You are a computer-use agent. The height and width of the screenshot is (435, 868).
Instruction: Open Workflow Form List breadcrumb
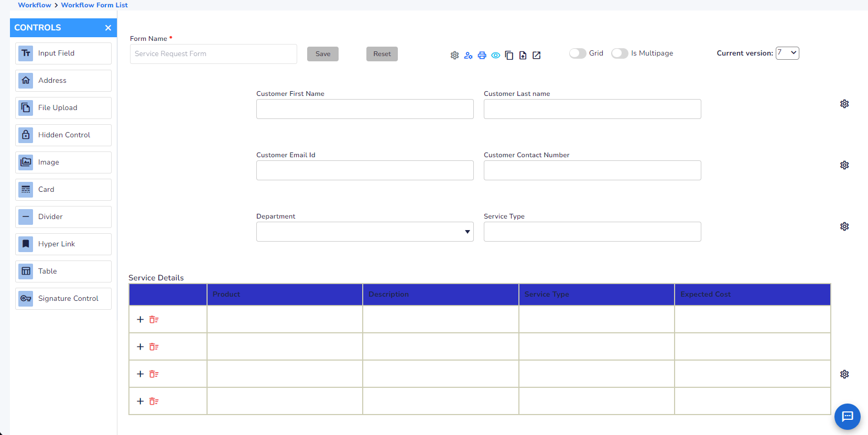94,5
